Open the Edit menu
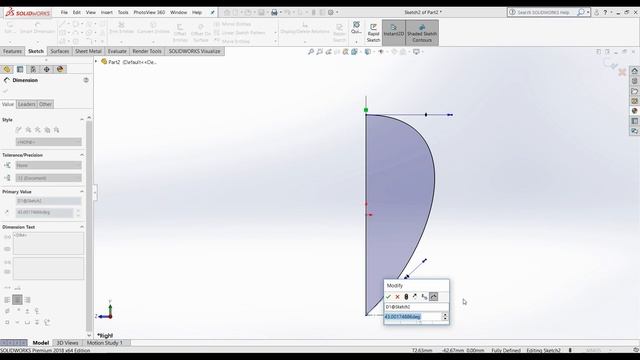640x360 pixels. 76,12
